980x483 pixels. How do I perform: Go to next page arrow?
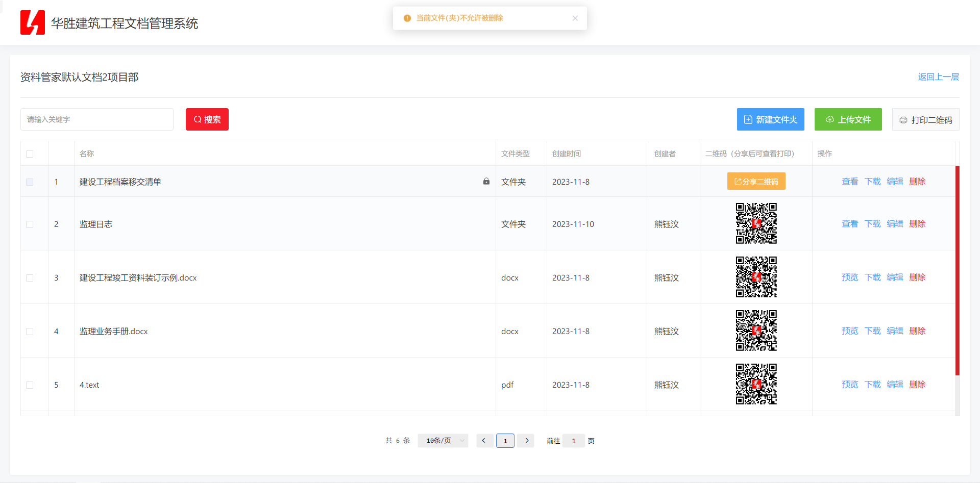[x=527, y=441]
